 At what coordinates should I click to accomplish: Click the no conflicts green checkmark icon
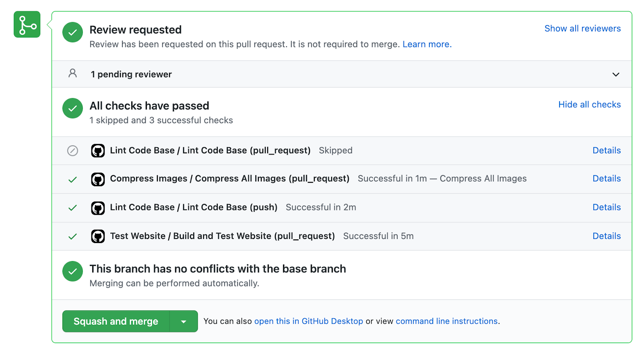(72, 271)
